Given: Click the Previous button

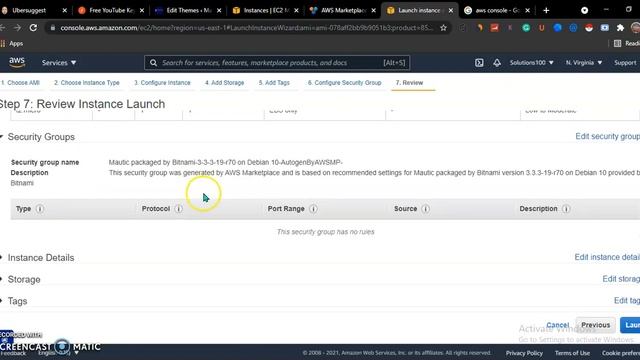Looking at the screenshot, I should pos(596,325).
